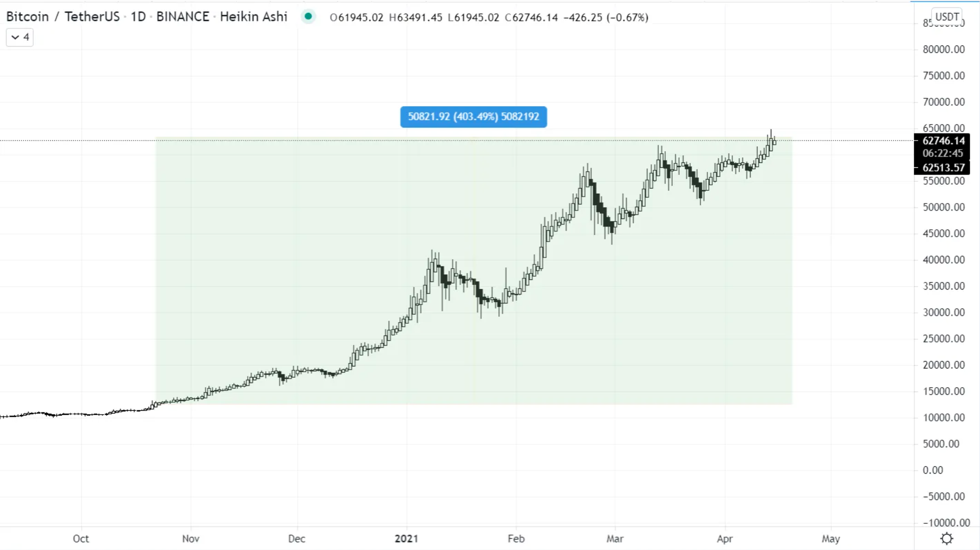Click the Bitcoin / TetherUS symbol title
Image resolution: width=980 pixels, height=550 pixels.
click(63, 17)
